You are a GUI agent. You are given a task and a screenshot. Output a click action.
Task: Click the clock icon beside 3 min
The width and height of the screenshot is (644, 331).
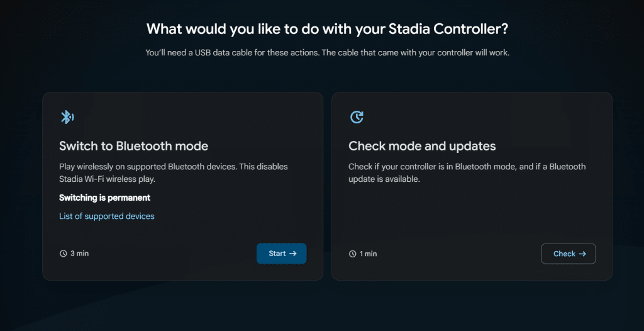pyautogui.click(x=63, y=254)
